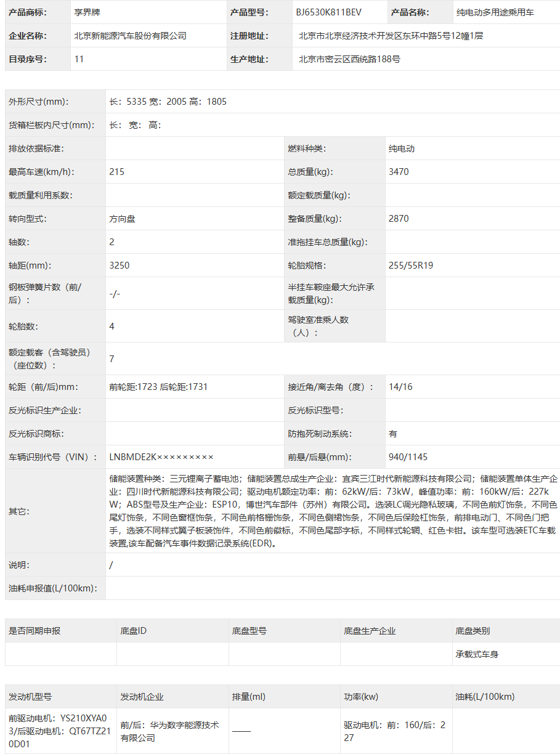Viewport: 560px width, 754px height.
Task: Click steering type value 方向盘
Action: click(x=122, y=219)
